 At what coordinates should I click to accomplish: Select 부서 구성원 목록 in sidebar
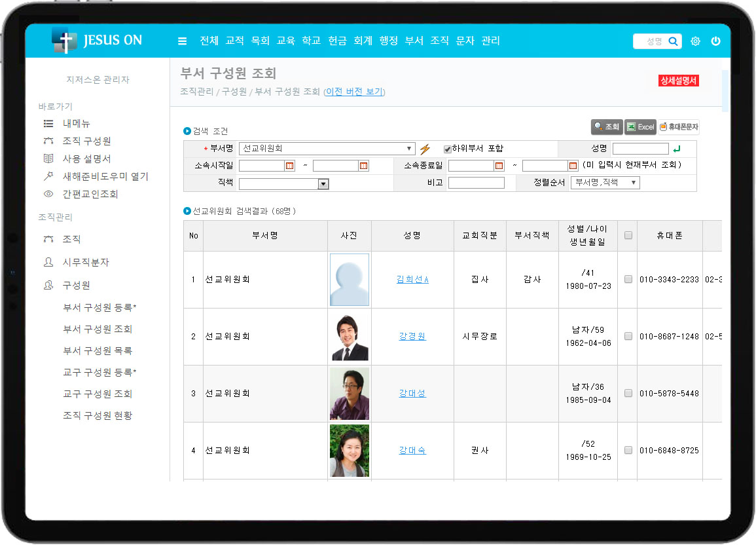pyautogui.click(x=98, y=350)
